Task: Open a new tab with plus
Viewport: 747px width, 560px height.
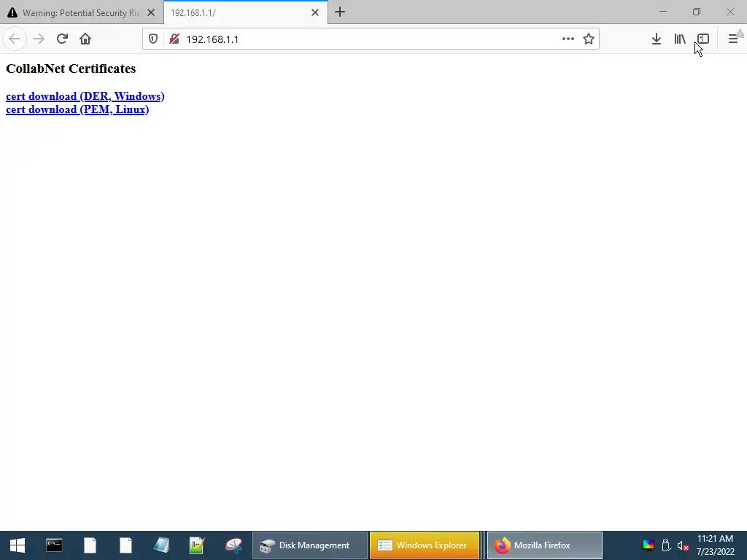Action: point(340,12)
